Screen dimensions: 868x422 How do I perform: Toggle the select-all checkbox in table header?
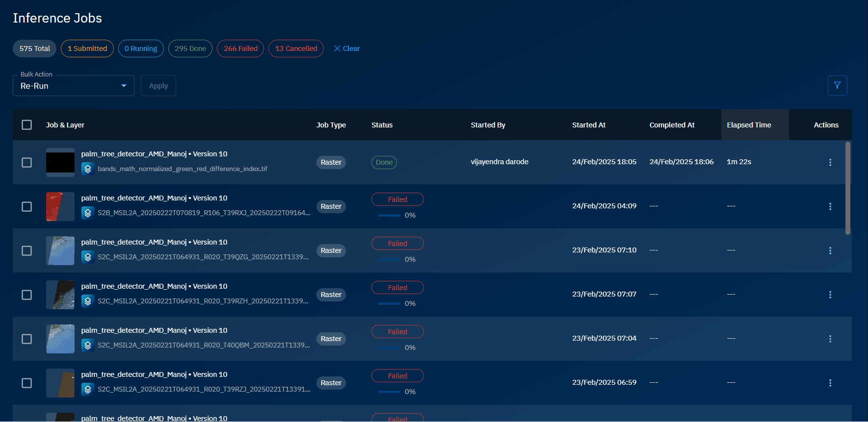pos(27,125)
